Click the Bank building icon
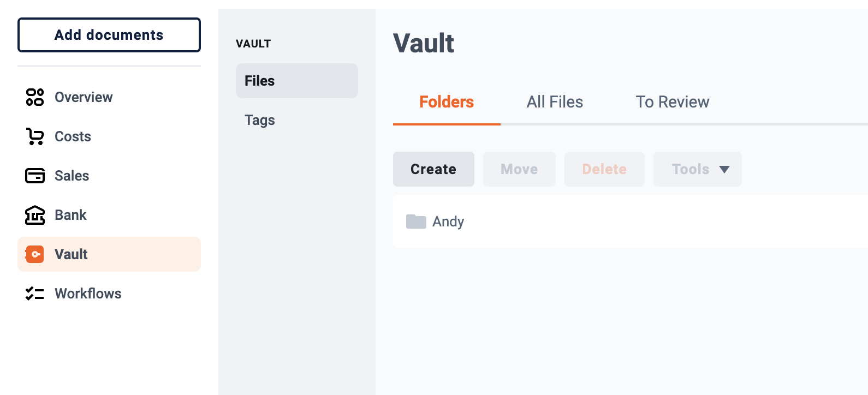 click(35, 215)
